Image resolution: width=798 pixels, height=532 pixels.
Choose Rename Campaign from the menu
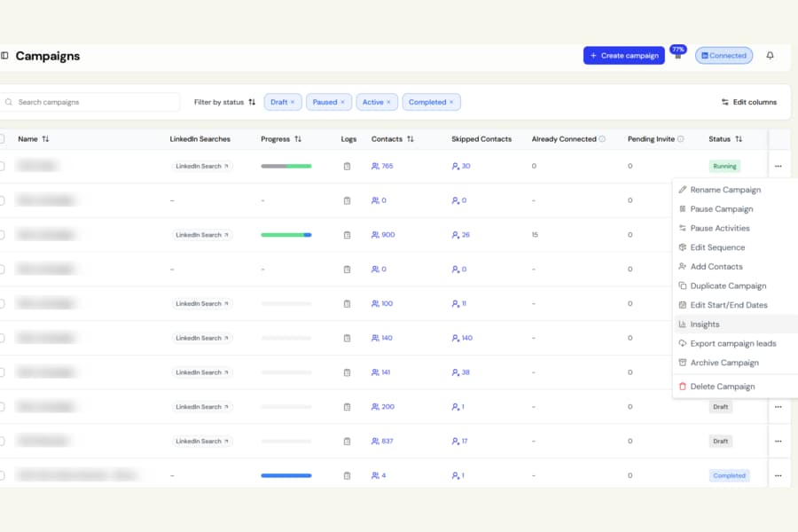(735, 190)
